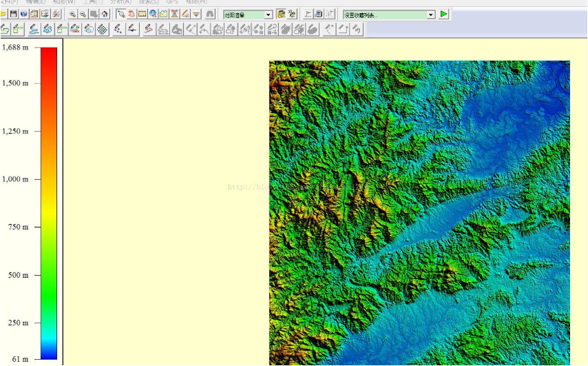Viewport: 588px width, 366px height.
Task: Click the pencil with blue stepped line icon
Action: point(34,29)
